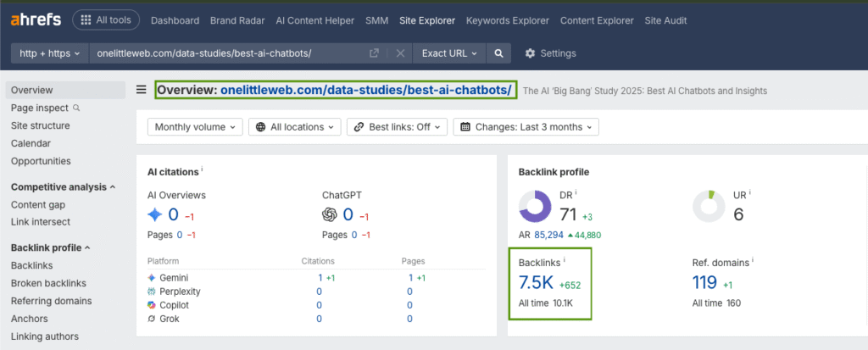Viewport: 868px width, 350px height.
Task: Open Brand Radar in top navigation
Action: coord(237,20)
